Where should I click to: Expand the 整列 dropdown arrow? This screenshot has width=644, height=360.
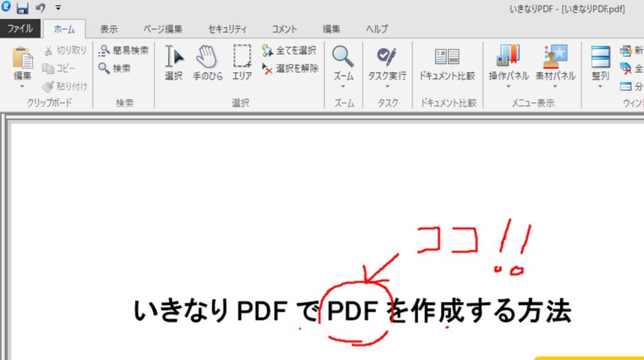[600, 86]
